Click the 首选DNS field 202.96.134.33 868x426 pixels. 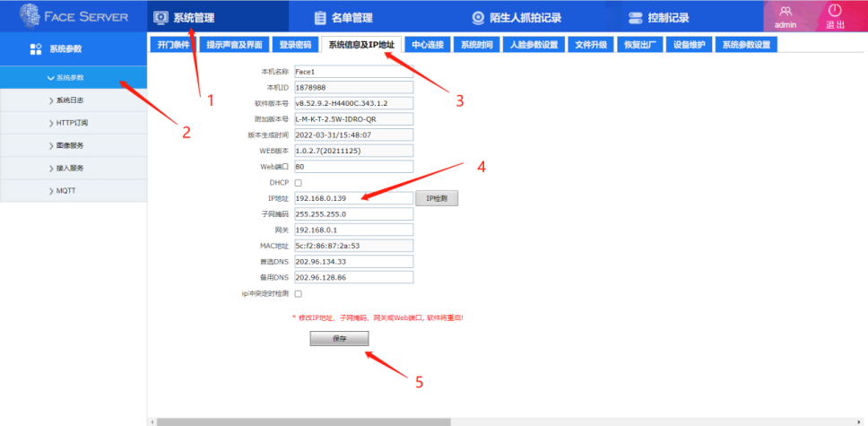[353, 262]
